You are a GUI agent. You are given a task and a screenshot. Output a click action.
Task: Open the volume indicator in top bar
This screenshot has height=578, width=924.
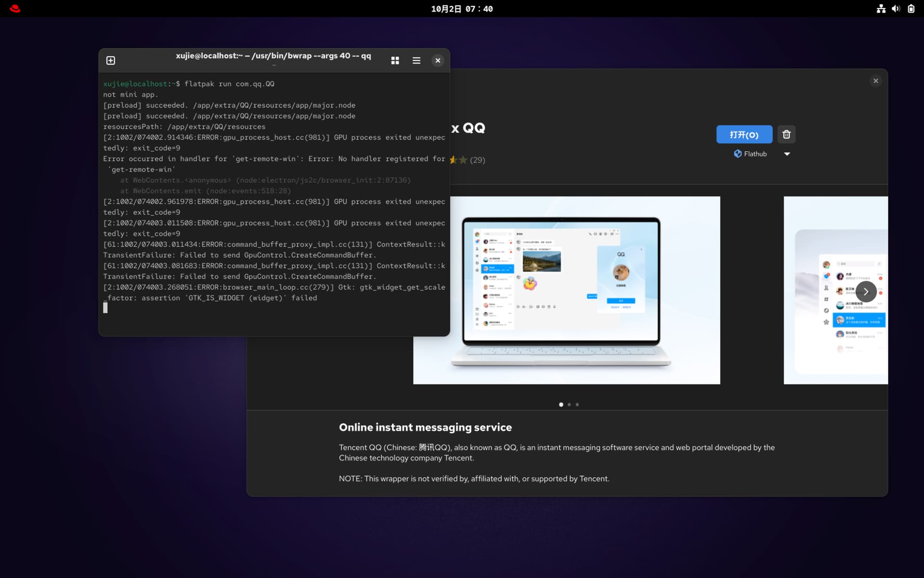point(896,9)
